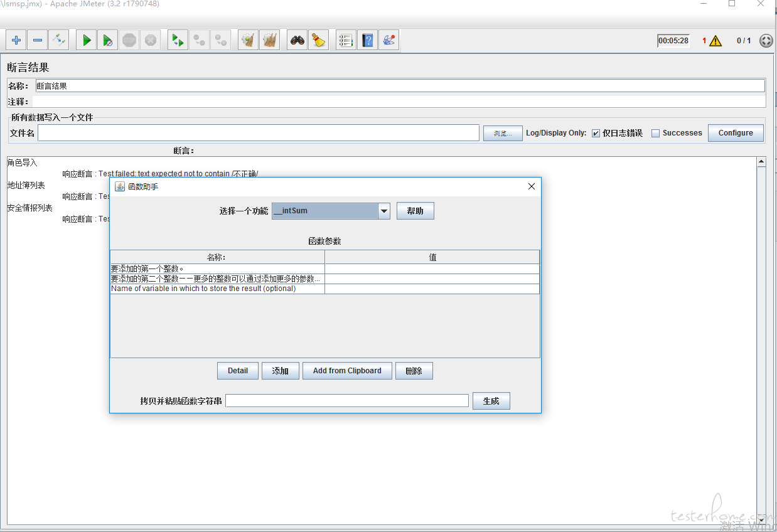Click the Clear icon with gear and broom

[249, 41]
